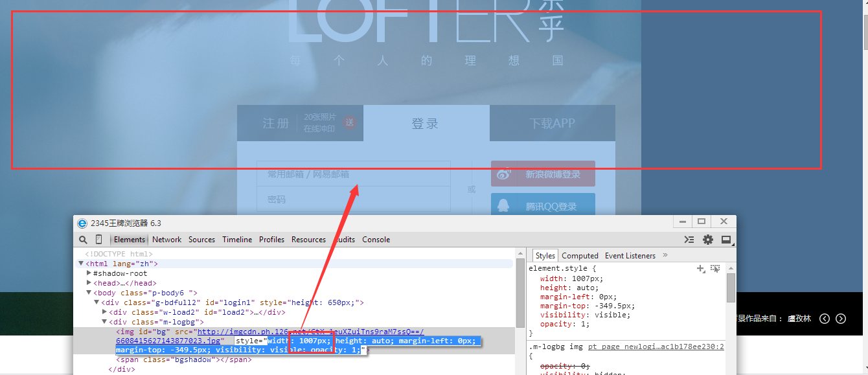Add a new style rule plus icon
Screen dimensions: 868x375
700,268
